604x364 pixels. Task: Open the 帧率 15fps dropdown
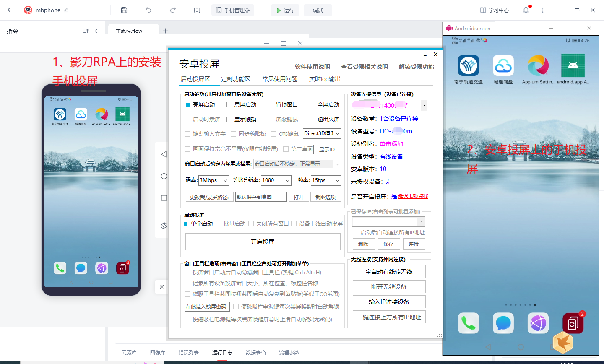coord(326,180)
